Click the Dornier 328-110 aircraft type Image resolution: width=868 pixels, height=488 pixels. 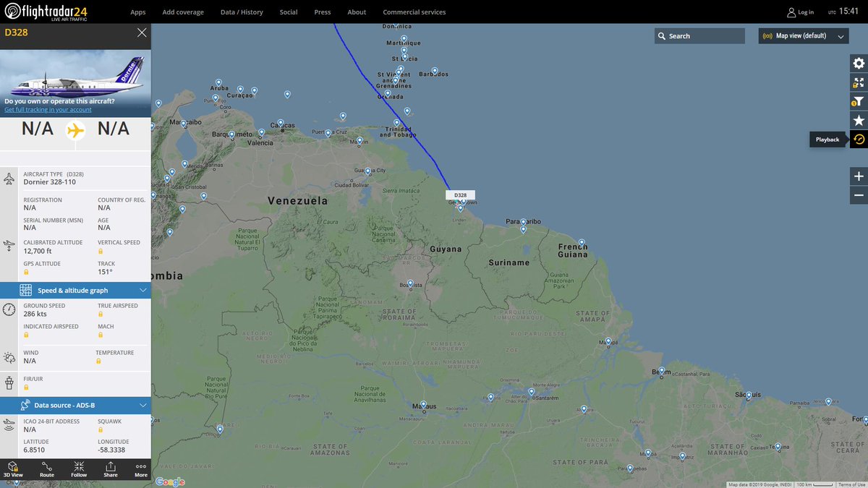pyautogui.click(x=49, y=182)
